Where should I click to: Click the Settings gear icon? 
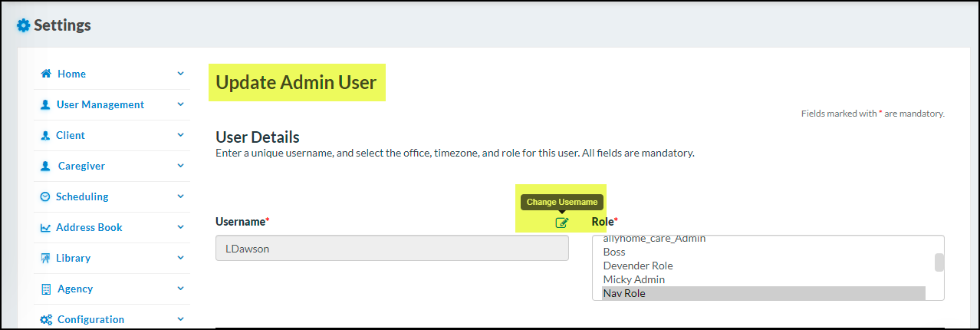(x=23, y=25)
